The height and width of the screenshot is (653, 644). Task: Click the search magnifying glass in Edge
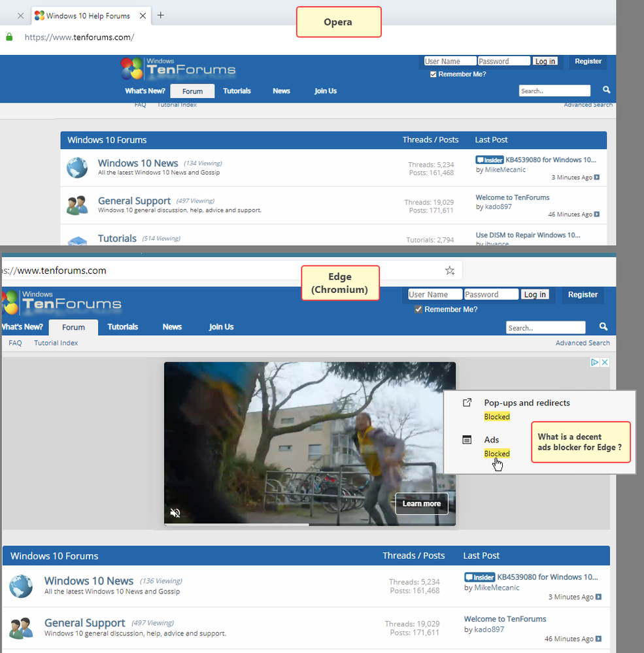coord(603,327)
